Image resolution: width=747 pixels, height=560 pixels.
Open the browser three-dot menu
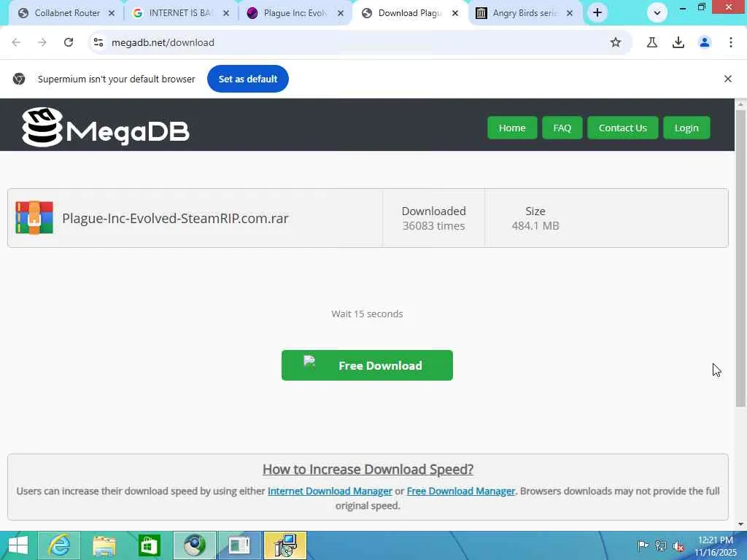coord(731,42)
